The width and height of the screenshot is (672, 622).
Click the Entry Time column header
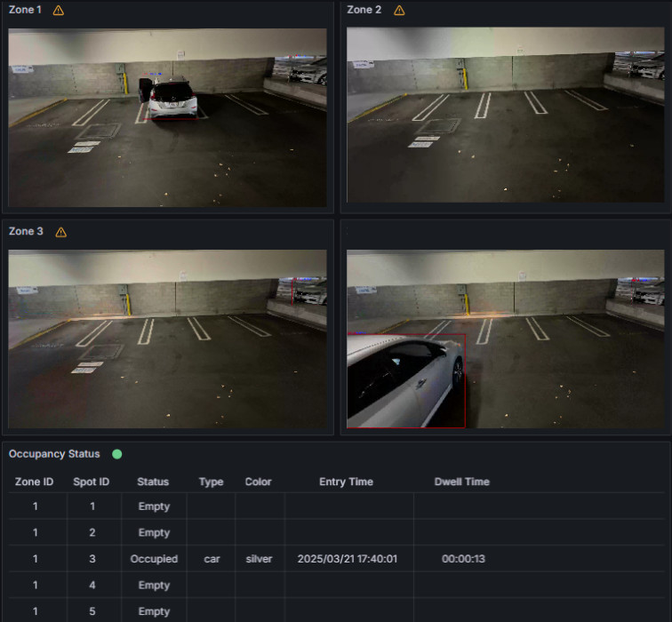pos(346,482)
